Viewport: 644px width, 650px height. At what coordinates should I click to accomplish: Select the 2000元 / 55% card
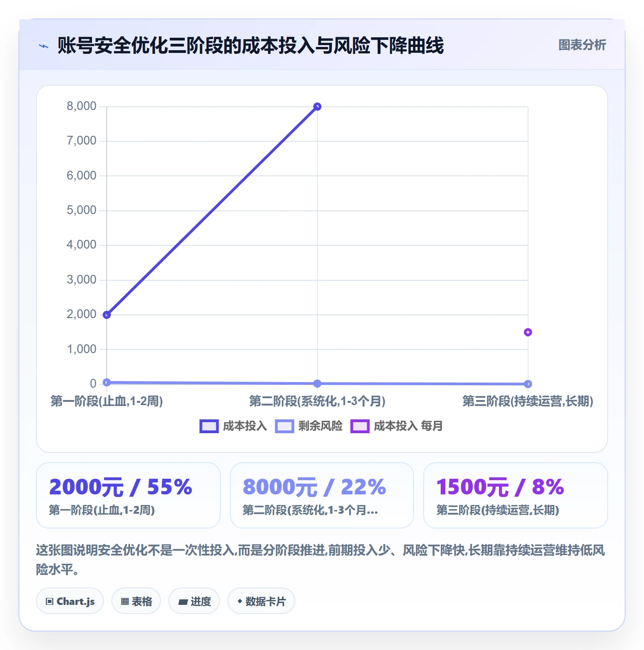coord(128,495)
